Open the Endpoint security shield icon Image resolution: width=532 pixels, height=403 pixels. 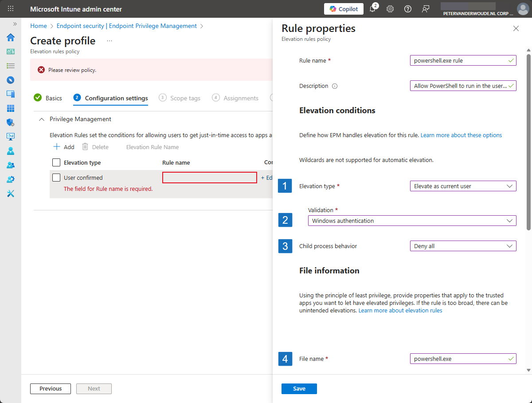tap(11, 122)
